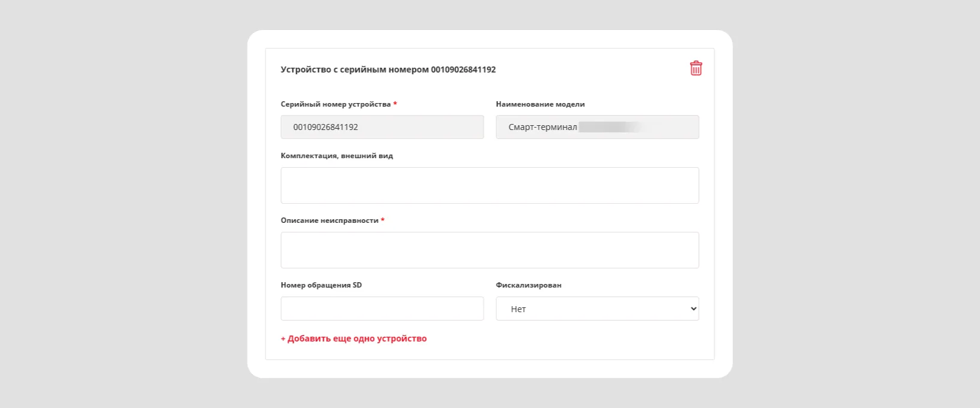The image size is (980, 408).
Task: Focus the Серийный номер устройства field
Action: (382, 127)
